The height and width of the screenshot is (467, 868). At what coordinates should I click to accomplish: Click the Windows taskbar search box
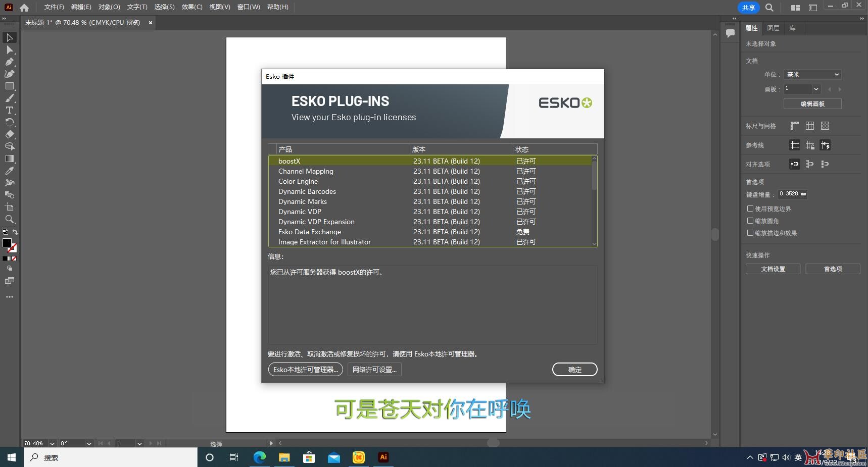pyautogui.click(x=111, y=457)
